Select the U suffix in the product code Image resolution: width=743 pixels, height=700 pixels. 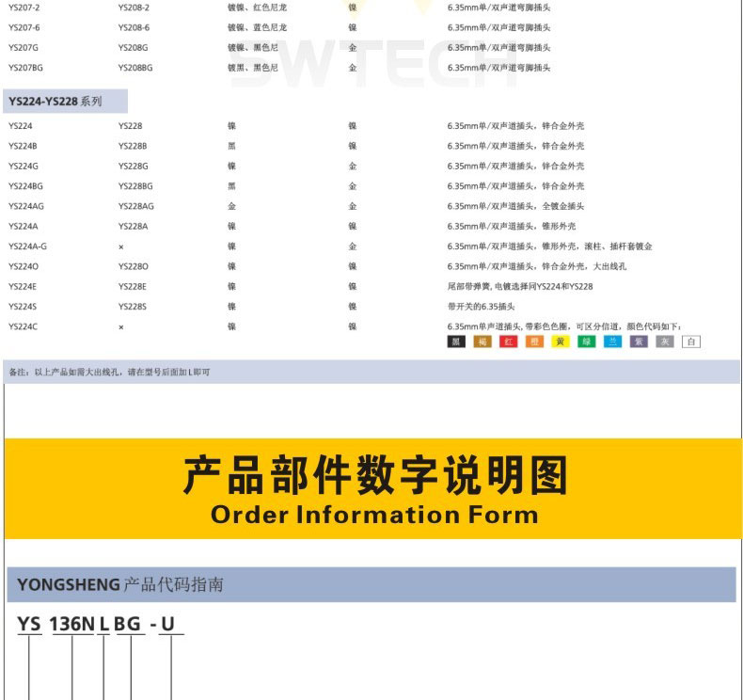[168, 623]
